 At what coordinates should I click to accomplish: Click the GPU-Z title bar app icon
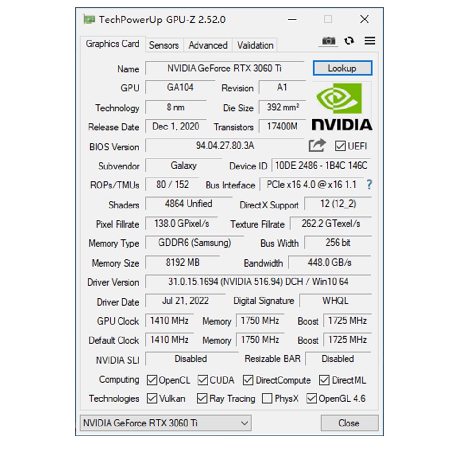point(89,20)
